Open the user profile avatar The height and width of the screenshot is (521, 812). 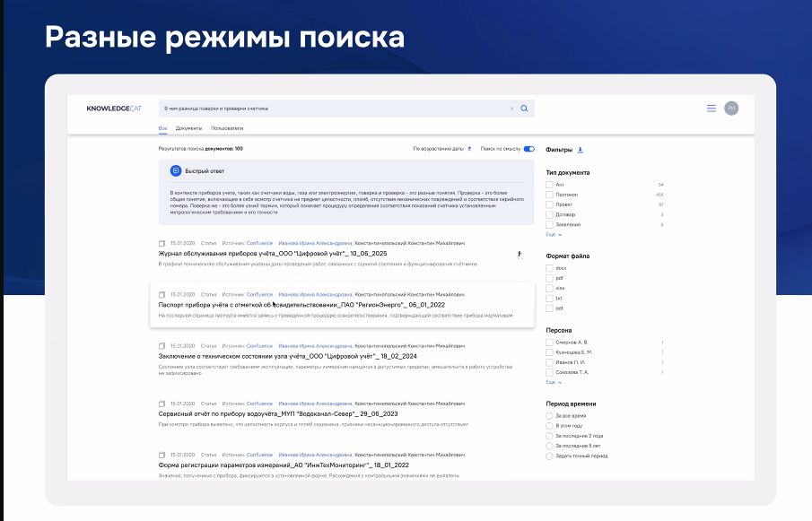[731, 109]
